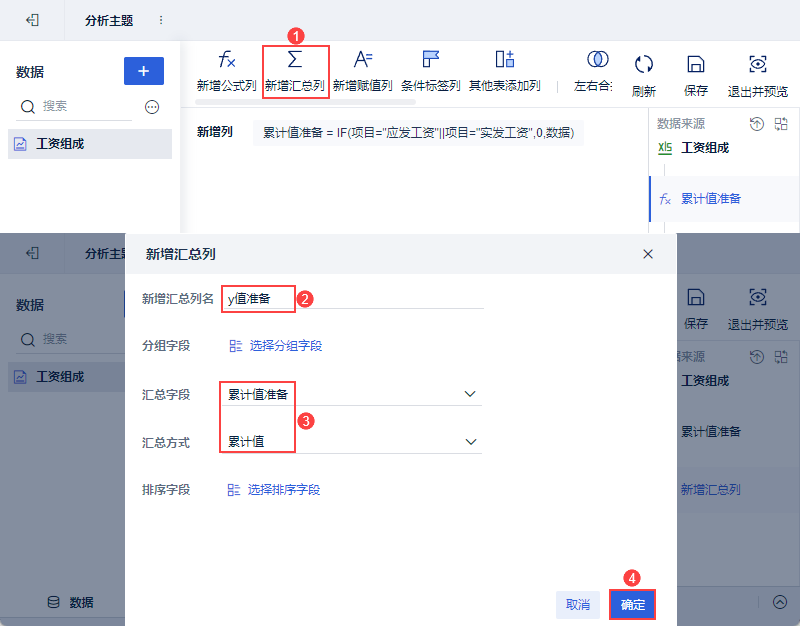This screenshot has width=800, height=626.
Task: Open the 汇总字段 dropdown
Action: tap(352, 394)
